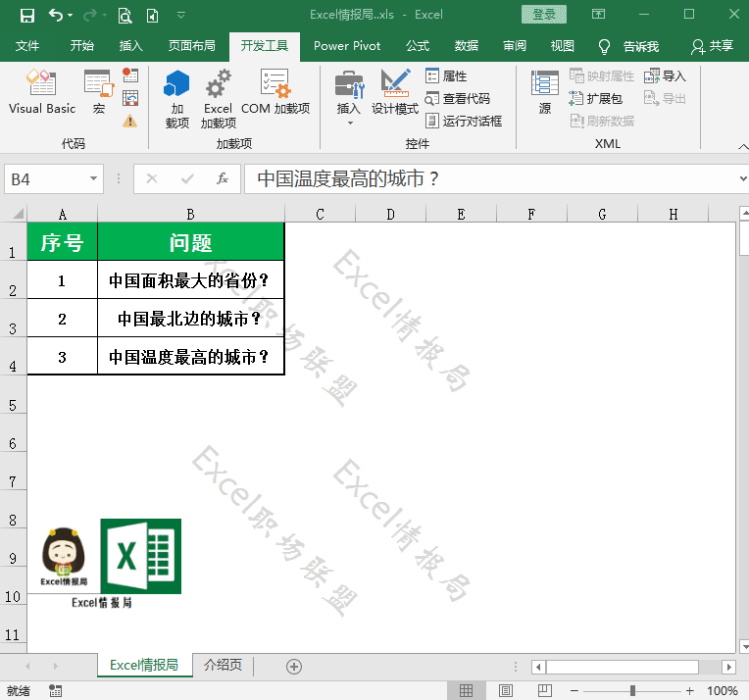
Task: Click the 共享 share button
Action: (x=712, y=46)
